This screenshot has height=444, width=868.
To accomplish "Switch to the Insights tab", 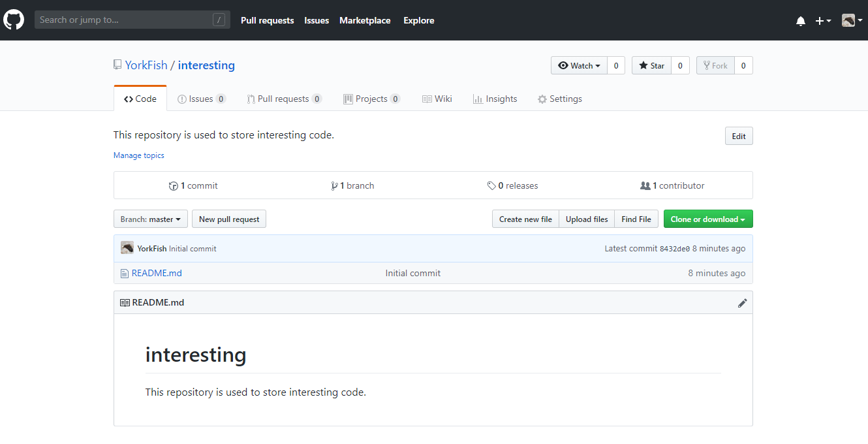I will coord(495,99).
